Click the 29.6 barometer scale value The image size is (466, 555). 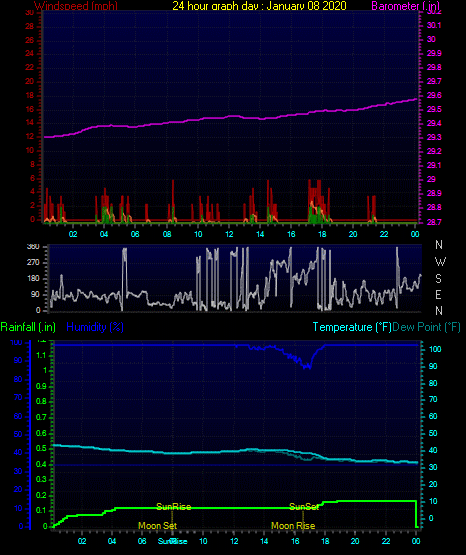click(x=434, y=95)
